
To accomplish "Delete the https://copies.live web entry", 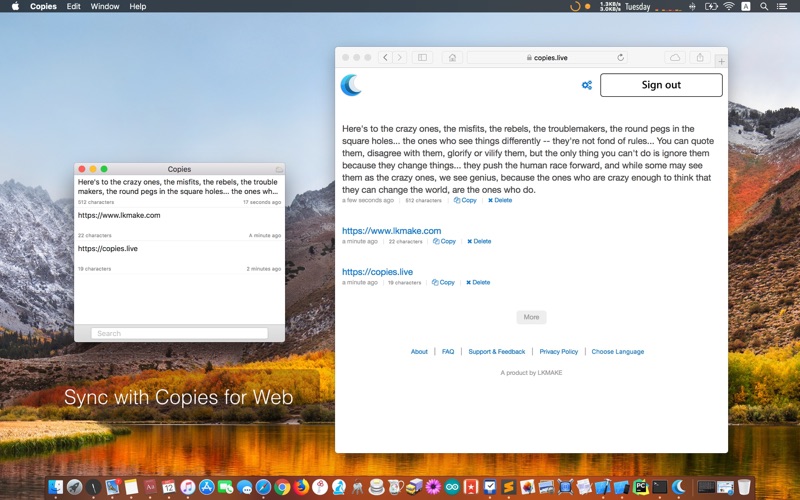I will [x=478, y=282].
